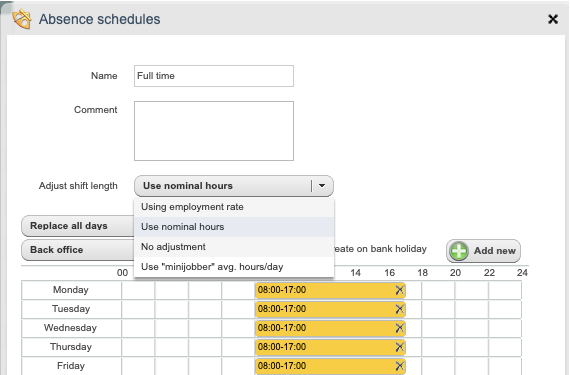Click the 22 hour marker

coord(489,273)
